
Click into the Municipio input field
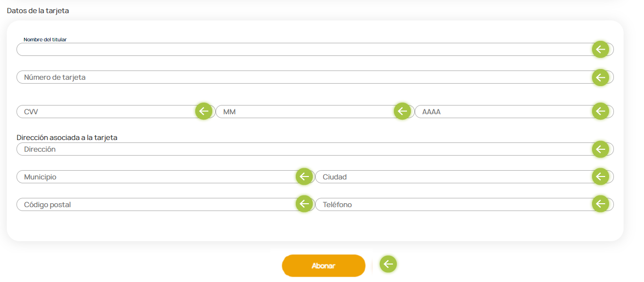coord(166,177)
